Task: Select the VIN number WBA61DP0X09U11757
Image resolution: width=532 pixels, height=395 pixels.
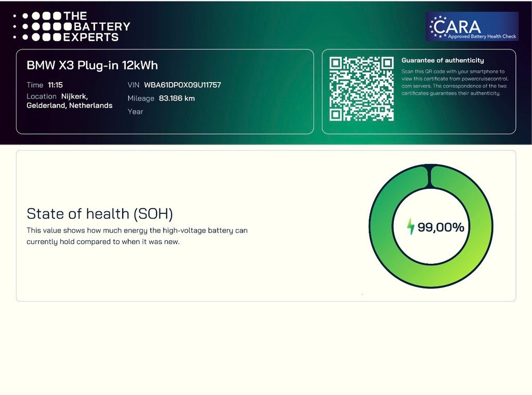Action: [x=182, y=85]
